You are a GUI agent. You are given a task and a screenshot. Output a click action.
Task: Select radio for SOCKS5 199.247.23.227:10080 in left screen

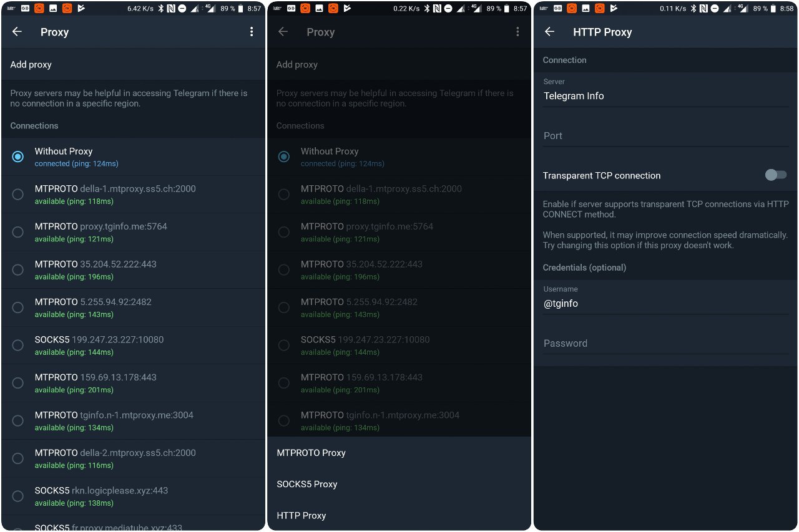17,345
